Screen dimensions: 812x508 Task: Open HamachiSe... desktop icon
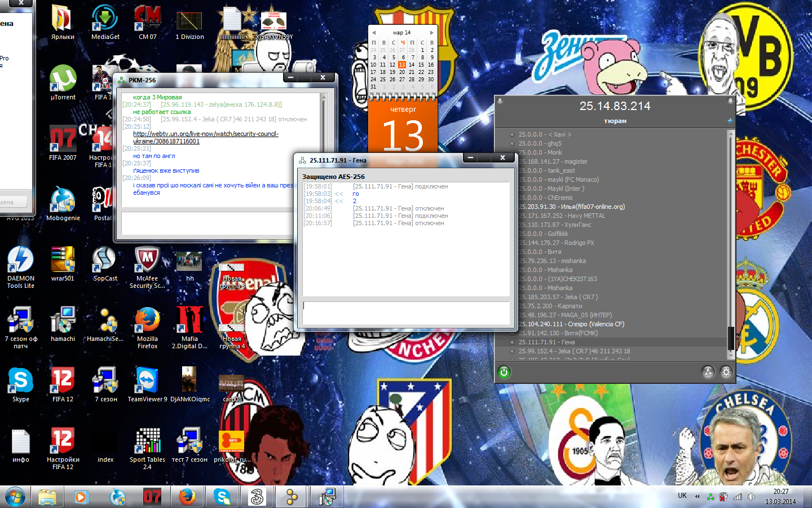click(105, 324)
